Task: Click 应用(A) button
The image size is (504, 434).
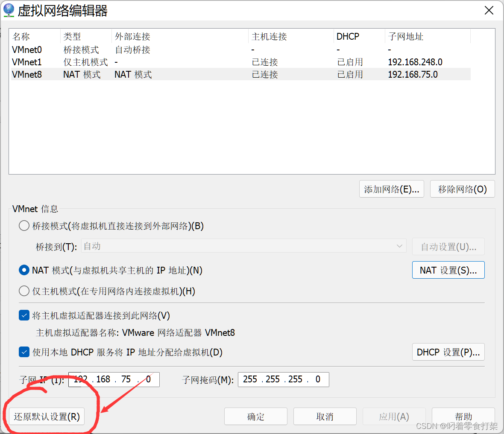Action: tap(394, 417)
